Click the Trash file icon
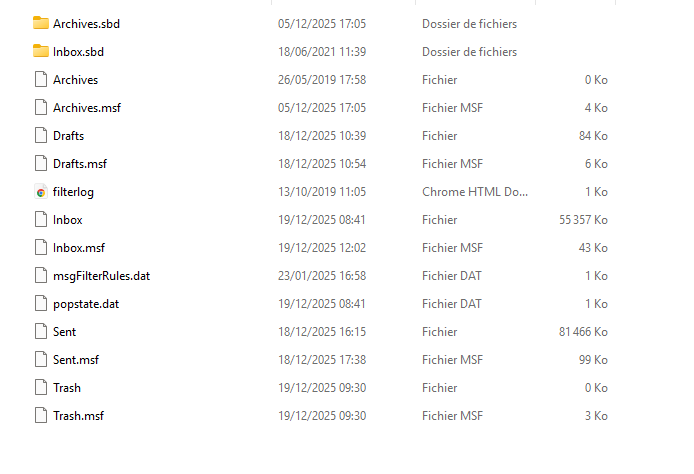Image resolution: width=694 pixels, height=474 pixels. pyautogui.click(x=40, y=387)
